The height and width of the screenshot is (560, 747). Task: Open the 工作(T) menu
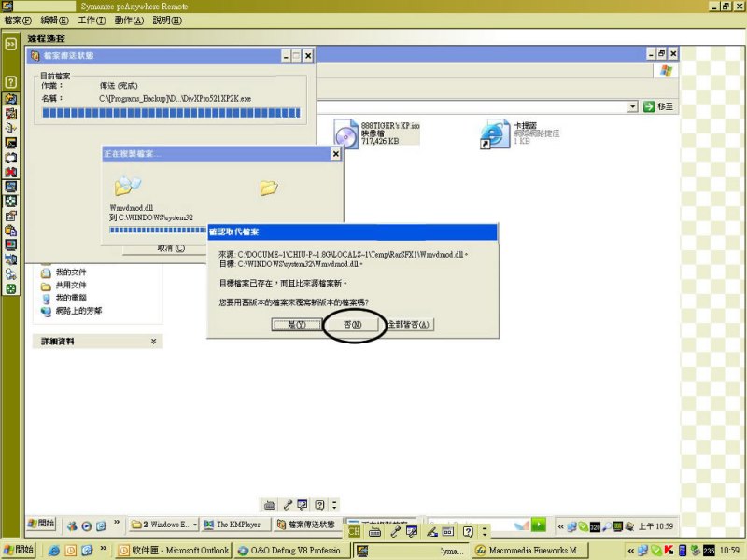coord(92,21)
